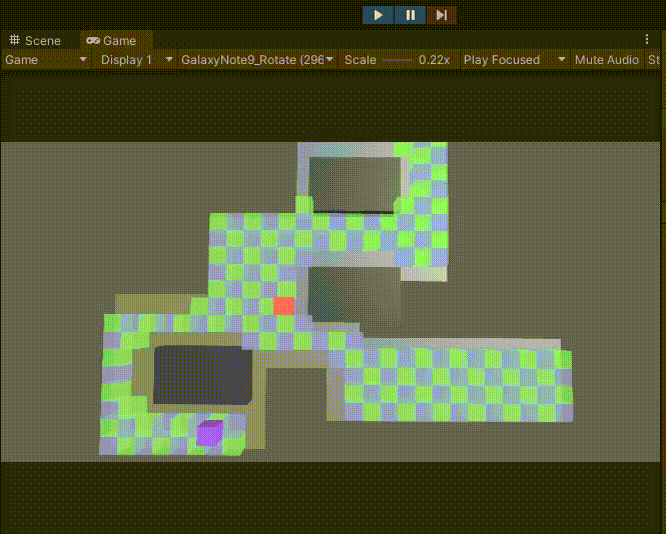
Task: Click the 0.22x scale value
Action: point(434,60)
